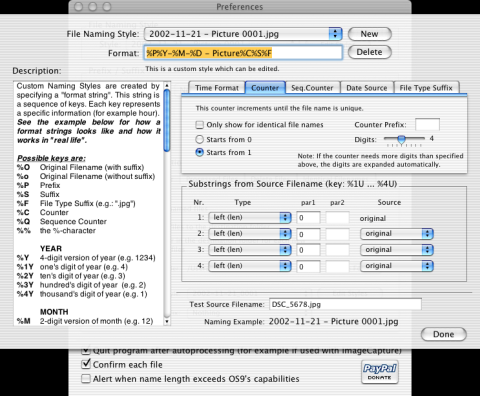Click the Counter Prefix input box
Image resolution: width=480 pixels, height=396 pixels.
pyautogui.click(x=427, y=125)
